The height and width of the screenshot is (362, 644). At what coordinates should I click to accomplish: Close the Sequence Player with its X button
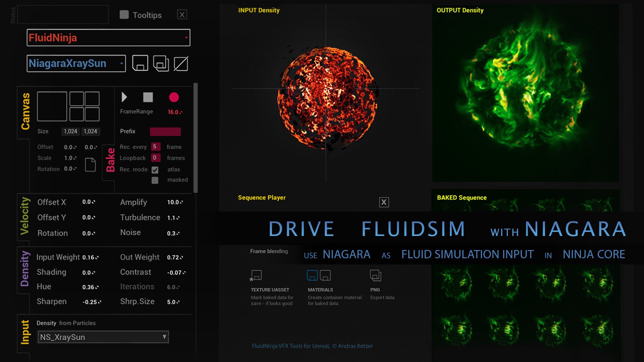click(x=384, y=202)
